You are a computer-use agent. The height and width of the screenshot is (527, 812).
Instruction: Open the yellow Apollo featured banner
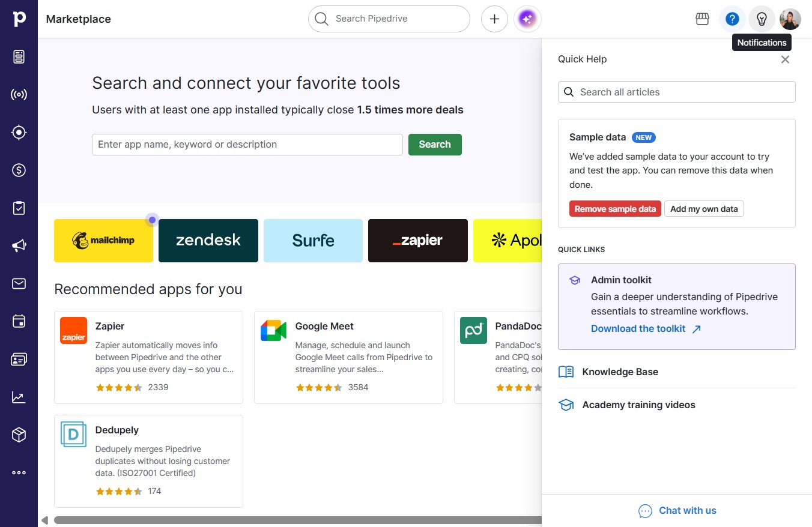coord(507,241)
